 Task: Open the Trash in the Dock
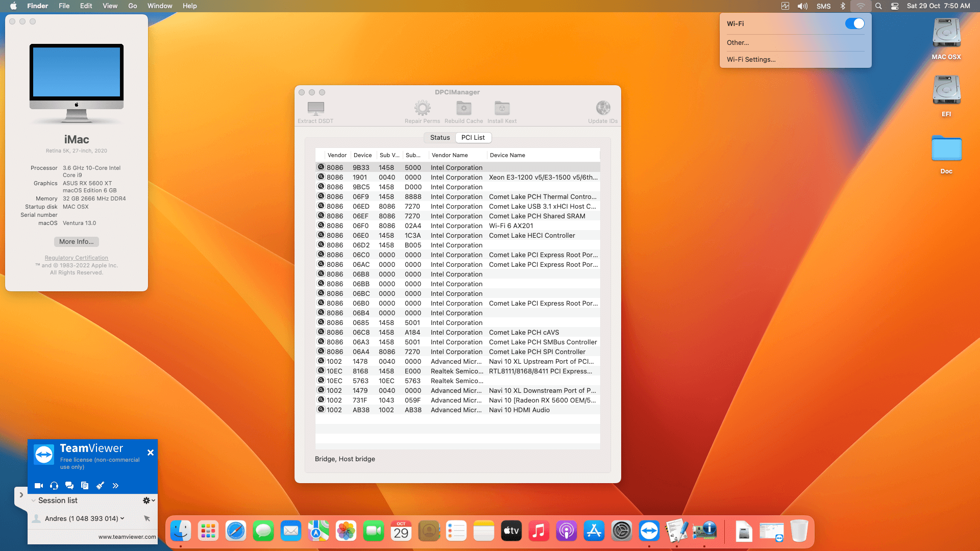tap(799, 531)
